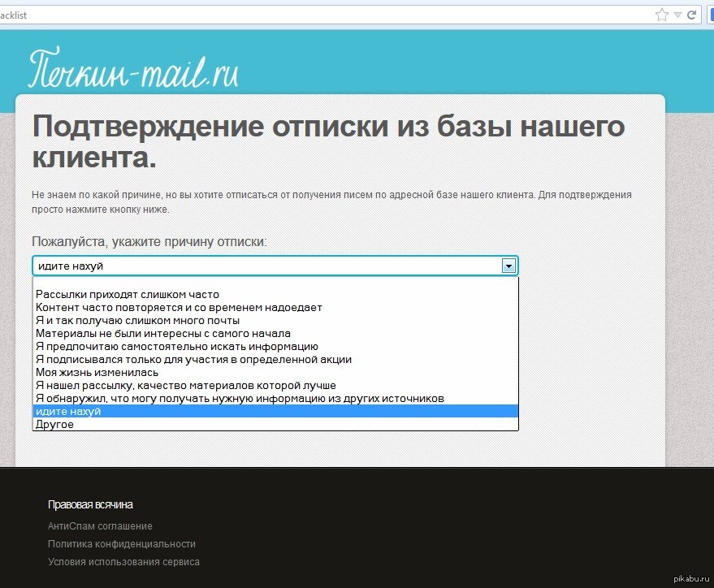
Task: Select 'Я предпочитаю самостоятельно искать информацию'
Action: [171, 346]
